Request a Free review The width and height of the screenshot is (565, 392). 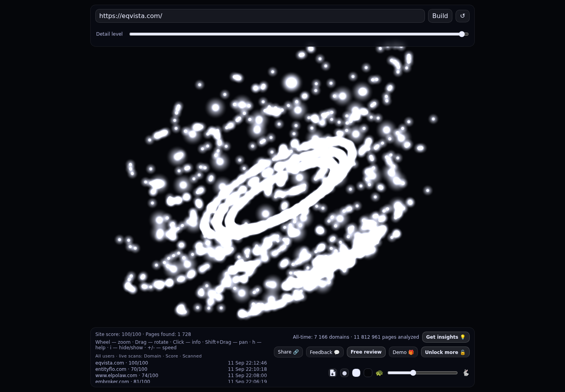(x=366, y=352)
